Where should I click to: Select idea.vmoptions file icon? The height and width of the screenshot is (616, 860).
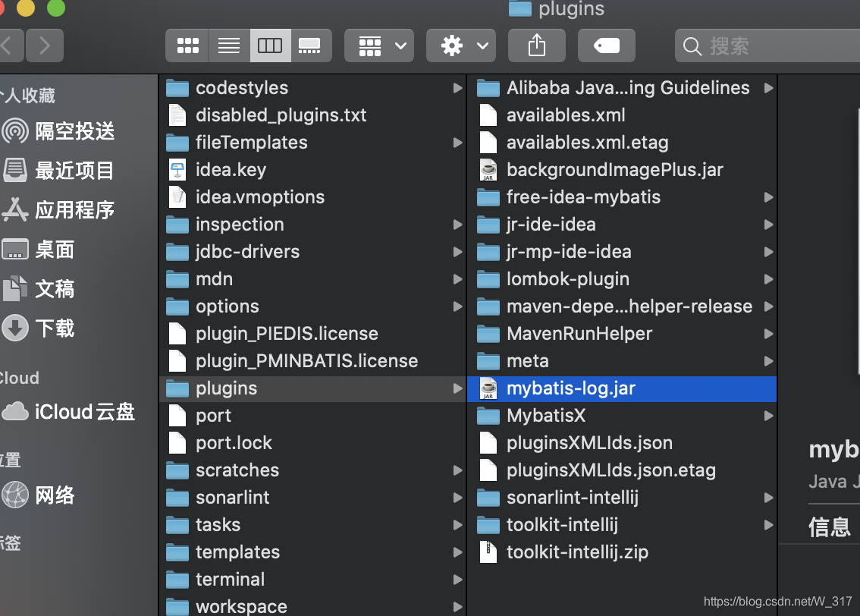pyautogui.click(x=177, y=197)
